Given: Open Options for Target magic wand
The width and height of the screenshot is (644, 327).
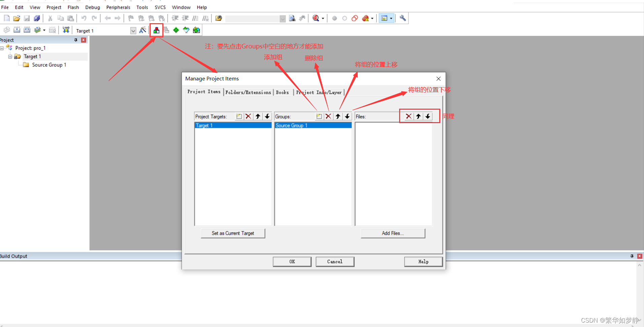Looking at the screenshot, I should click(143, 30).
